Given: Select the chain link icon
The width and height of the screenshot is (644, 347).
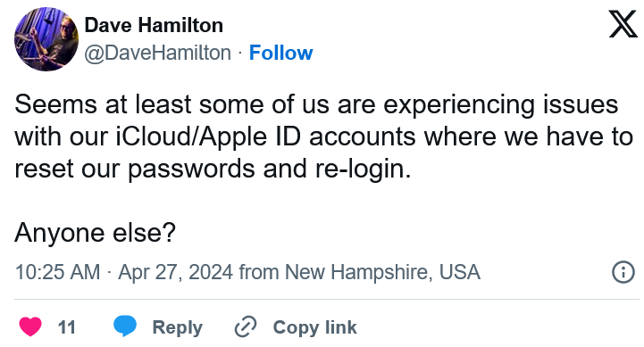Looking at the screenshot, I should (x=246, y=326).
